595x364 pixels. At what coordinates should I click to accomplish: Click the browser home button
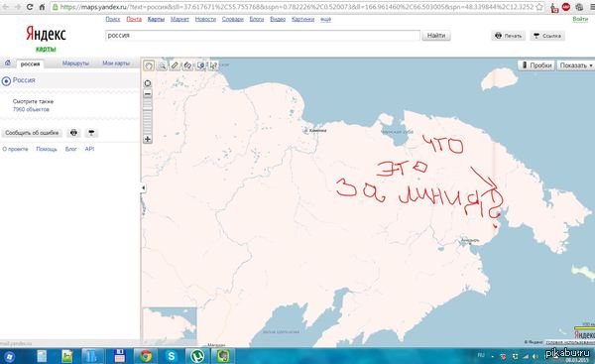[42, 7]
